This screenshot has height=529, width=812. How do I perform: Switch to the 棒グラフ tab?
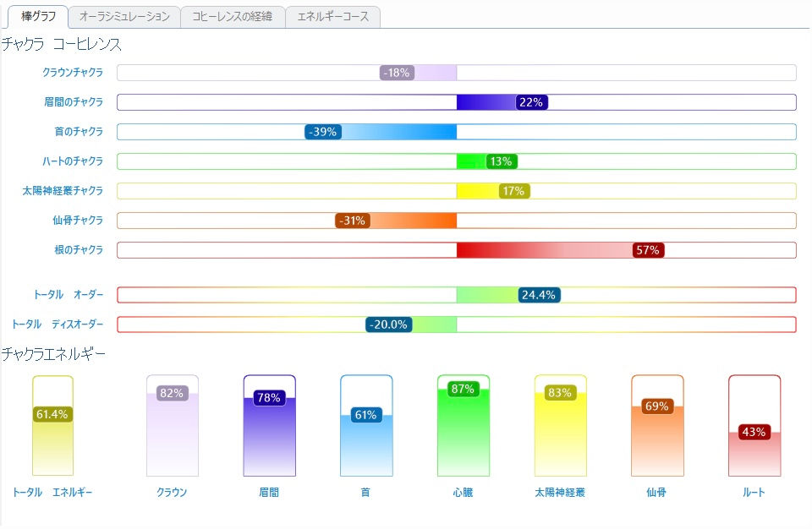38,17
